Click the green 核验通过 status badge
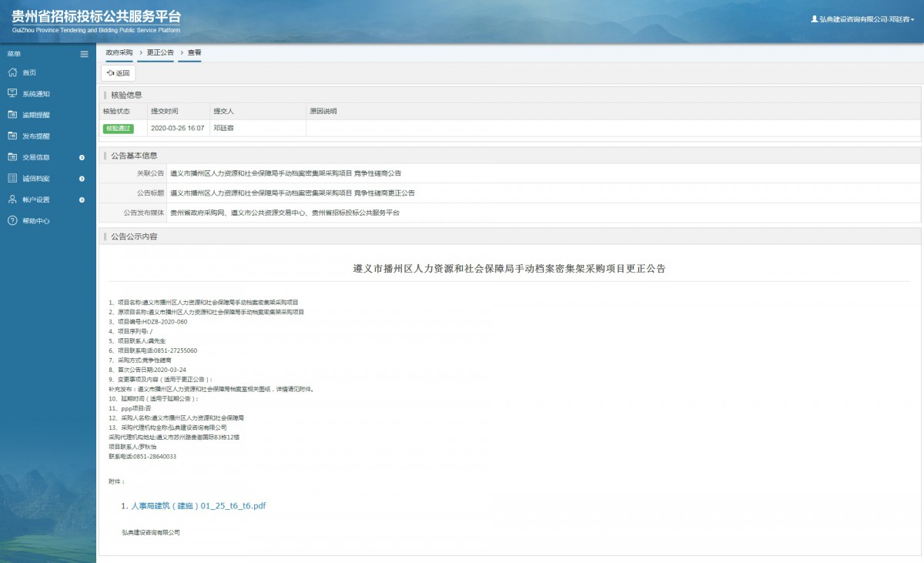The width and height of the screenshot is (924, 563). (118, 129)
